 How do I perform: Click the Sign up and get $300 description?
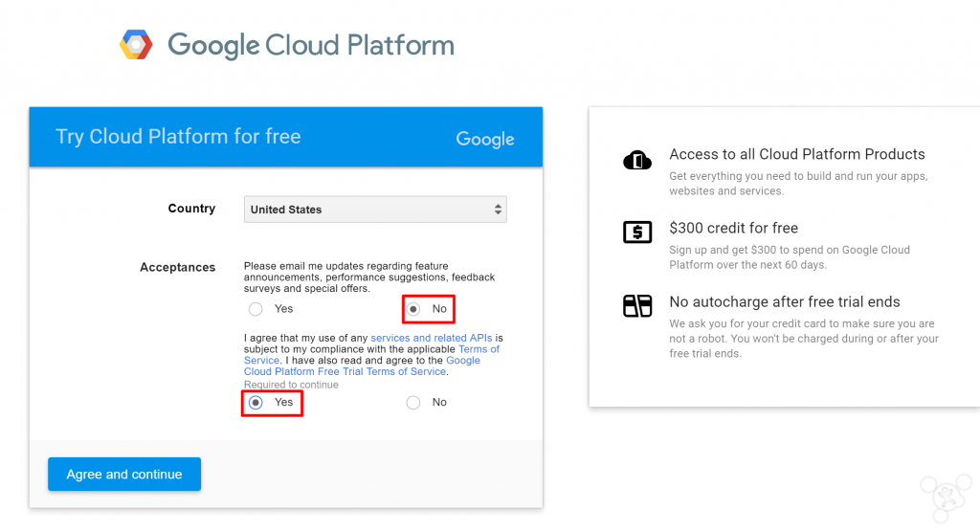click(790, 257)
